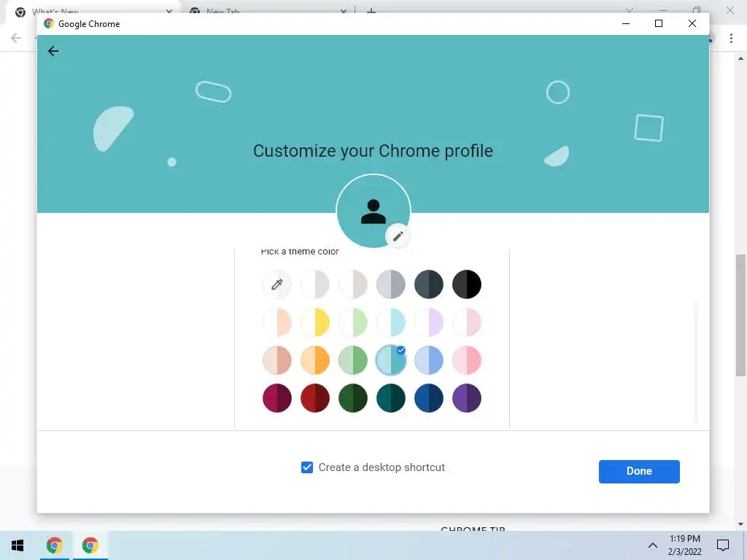Select the white and yellow theme
Screen dimensions: 747x560
pos(315,322)
